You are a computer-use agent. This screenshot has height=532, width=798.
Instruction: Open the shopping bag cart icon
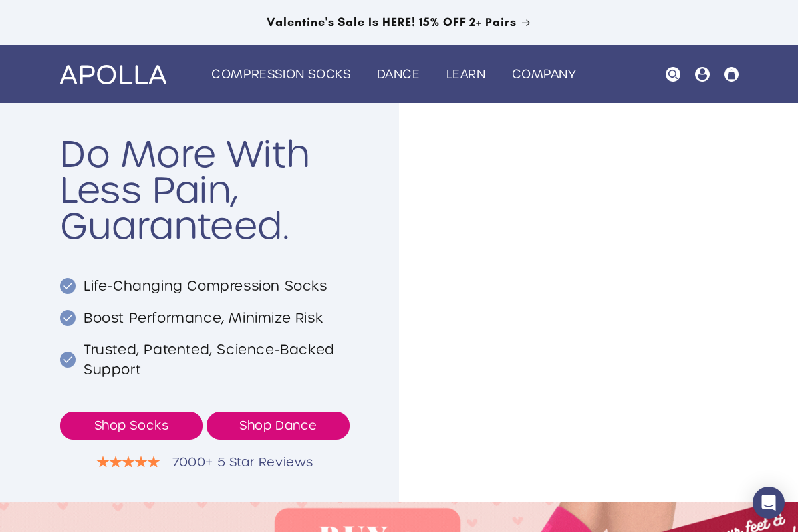pyautogui.click(x=731, y=74)
